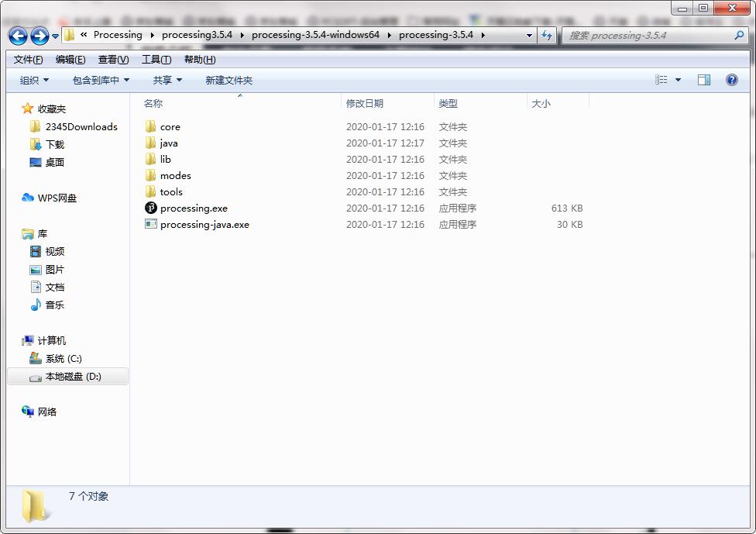Select the processing.exe application icon
Viewport: 756px width, 534px height.
pos(151,208)
